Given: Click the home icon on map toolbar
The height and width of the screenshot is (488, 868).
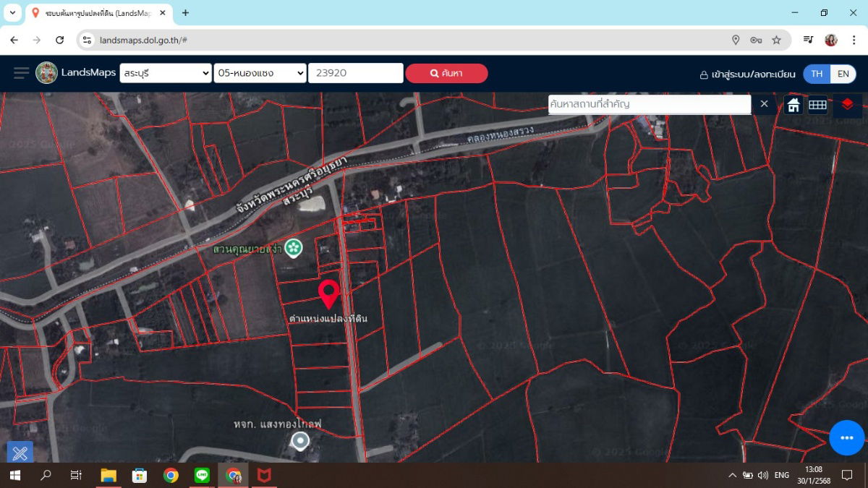Looking at the screenshot, I should 793,105.
